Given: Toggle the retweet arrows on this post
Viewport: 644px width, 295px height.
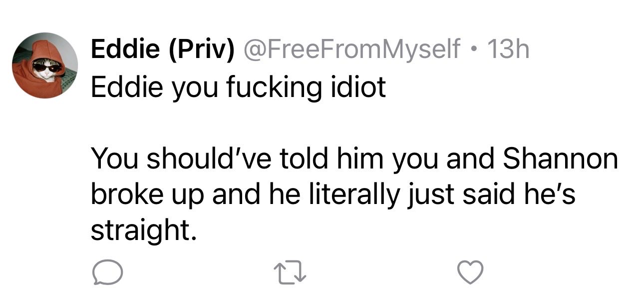Looking at the screenshot, I should click(x=289, y=273).
